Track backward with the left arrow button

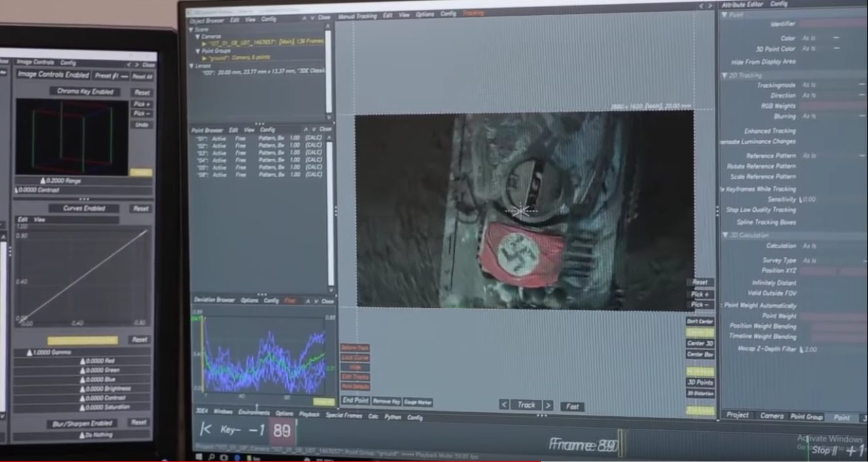504,405
